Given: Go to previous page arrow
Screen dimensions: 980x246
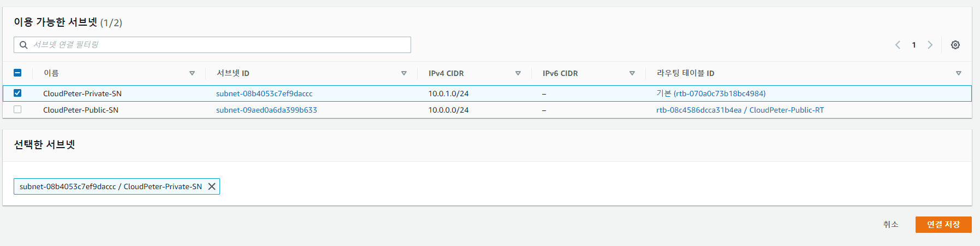Looking at the screenshot, I should coord(898,45).
